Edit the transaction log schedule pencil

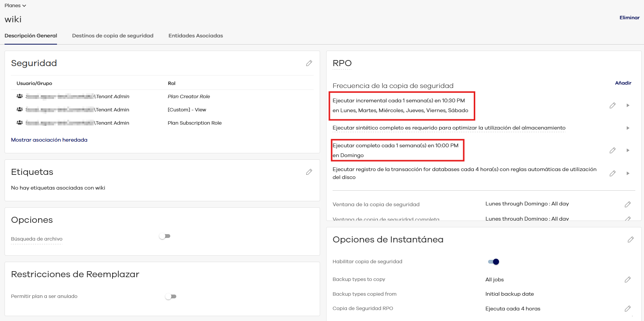pyautogui.click(x=612, y=173)
